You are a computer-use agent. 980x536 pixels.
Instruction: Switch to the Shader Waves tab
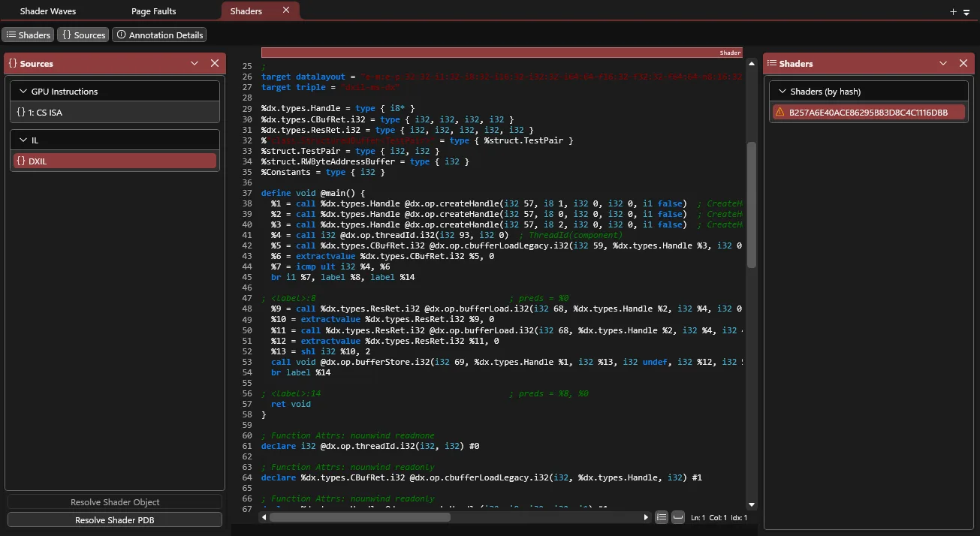pyautogui.click(x=48, y=11)
